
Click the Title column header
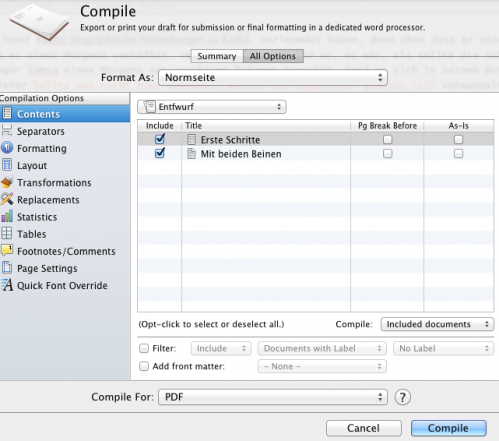point(266,126)
